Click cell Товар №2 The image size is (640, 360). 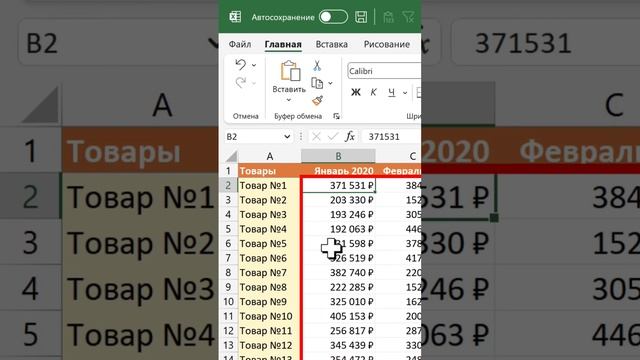(269, 200)
